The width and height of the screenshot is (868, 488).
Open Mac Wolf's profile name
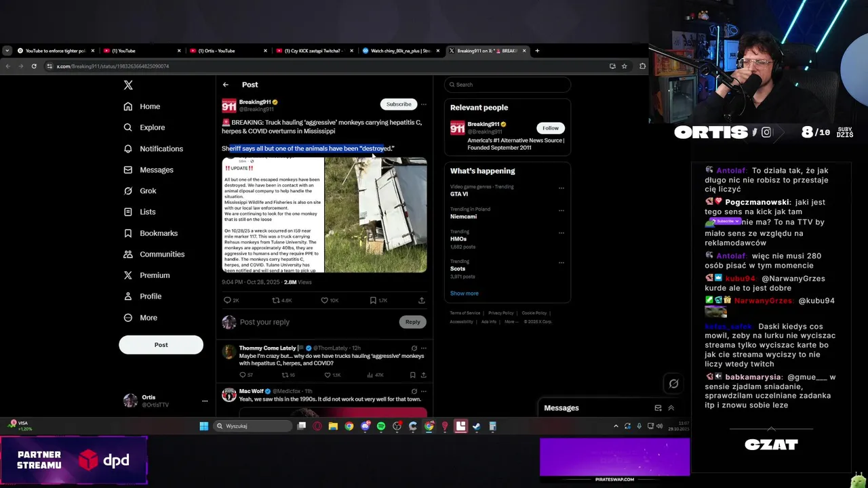coord(252,391)
